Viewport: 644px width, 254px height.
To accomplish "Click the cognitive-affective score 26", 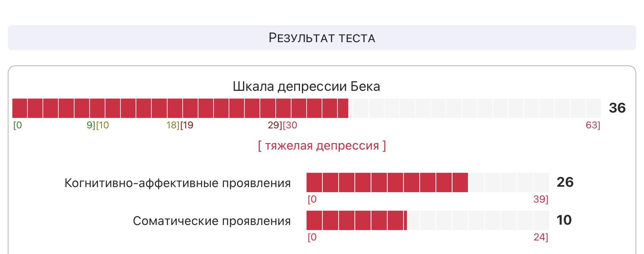I will click(x=565, y=182).
